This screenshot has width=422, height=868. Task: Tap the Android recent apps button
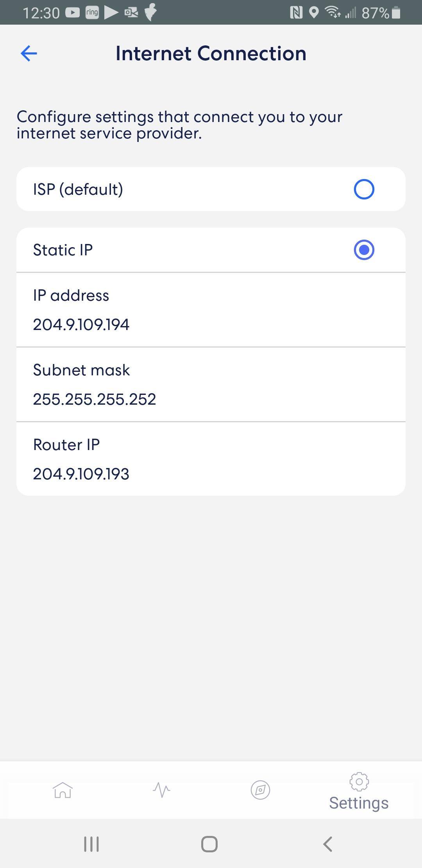(91, 844)
